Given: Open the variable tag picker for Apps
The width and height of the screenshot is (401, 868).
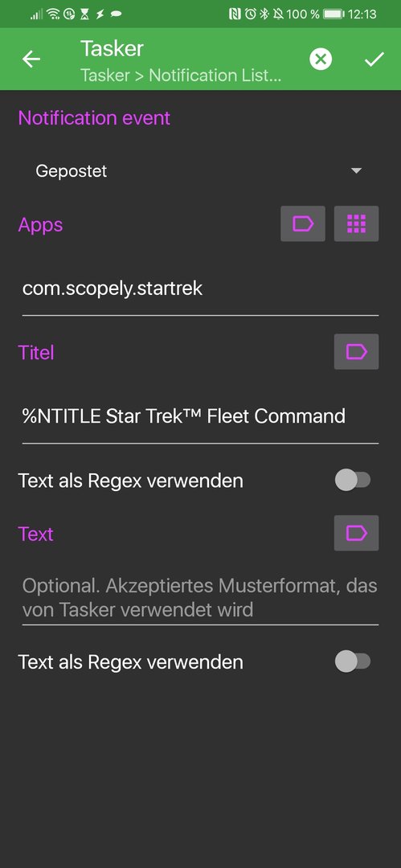Looking at the screenshot, I should point(303,223).
